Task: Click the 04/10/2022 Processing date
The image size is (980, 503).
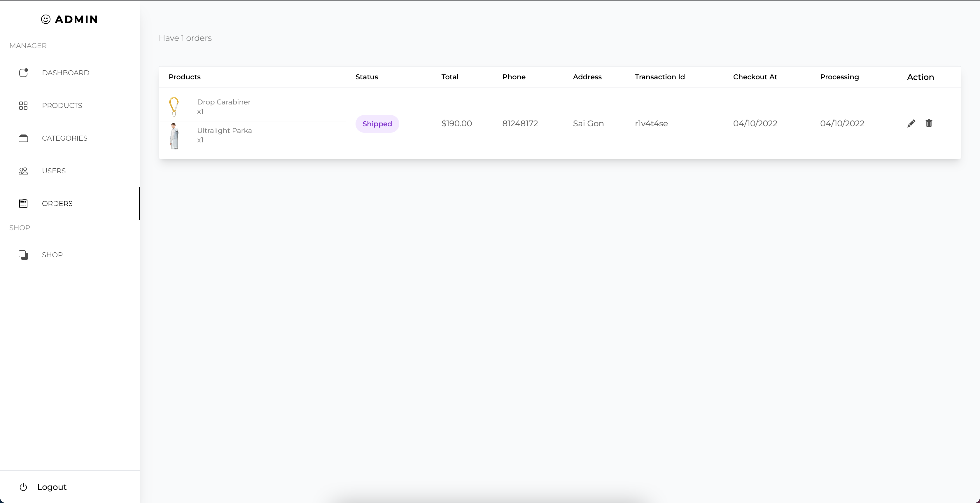Action: pos(842,123)
